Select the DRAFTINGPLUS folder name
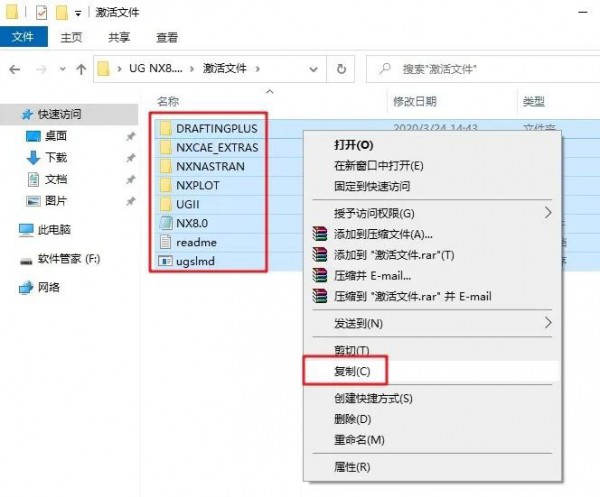The height and width of the screenshot is (497, 600). (x=217, y=129)
